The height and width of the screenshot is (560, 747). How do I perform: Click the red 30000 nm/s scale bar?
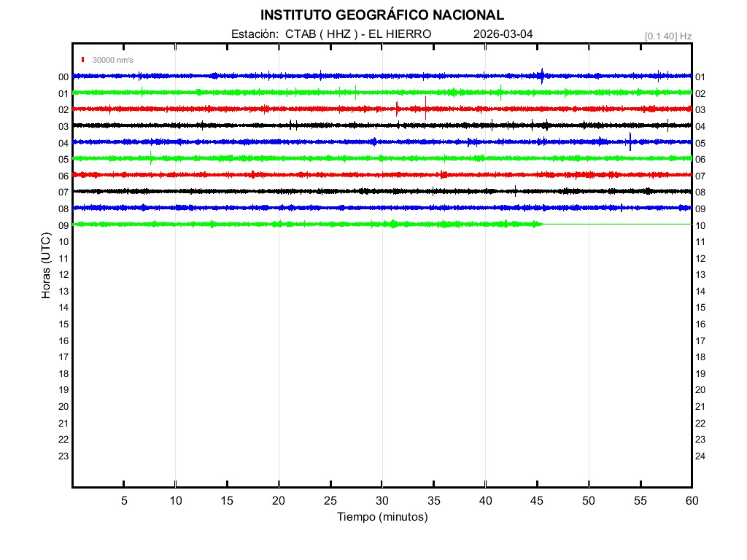(84, 60)
